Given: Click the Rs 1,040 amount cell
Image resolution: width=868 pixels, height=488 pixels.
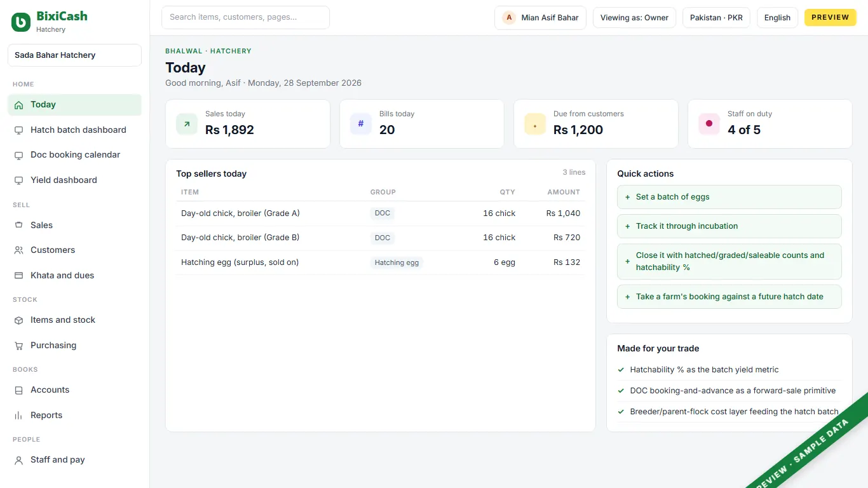Looking at the screenshot, I should (564, 213).
